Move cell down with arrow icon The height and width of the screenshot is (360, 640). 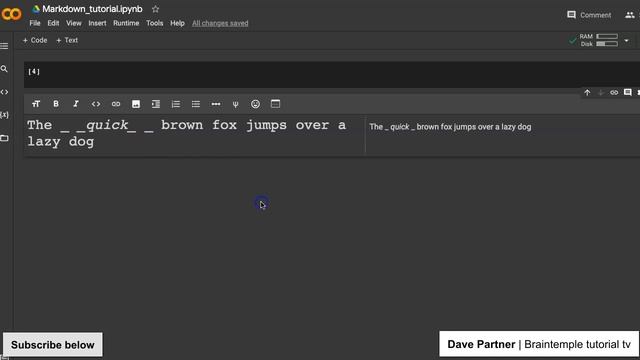pyautogui.click(x=600, y=93)
